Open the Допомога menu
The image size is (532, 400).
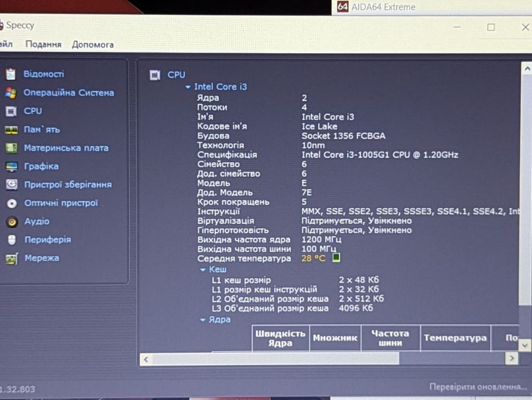pyautogui.click(x=93, y=44)
